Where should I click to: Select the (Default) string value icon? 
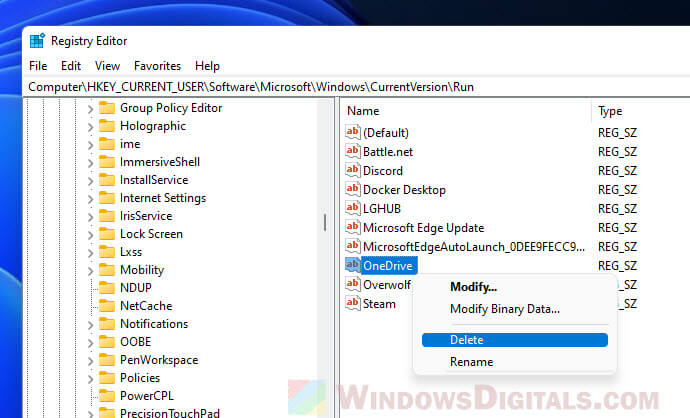(352, 132)
